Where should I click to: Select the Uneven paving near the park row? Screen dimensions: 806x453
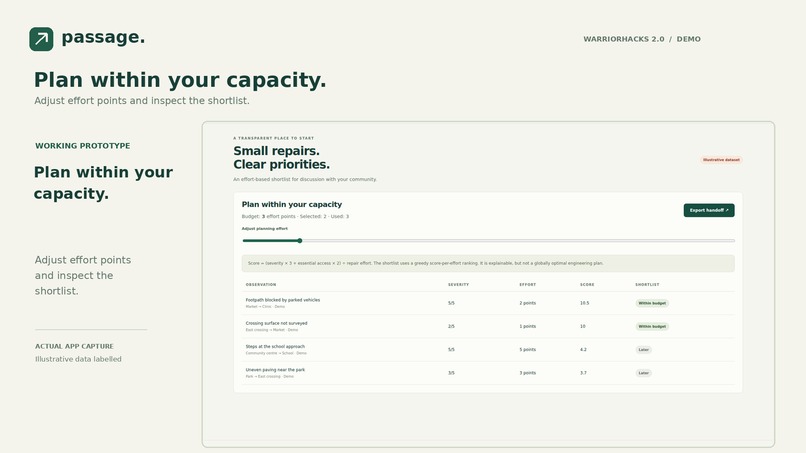(488, 373)
